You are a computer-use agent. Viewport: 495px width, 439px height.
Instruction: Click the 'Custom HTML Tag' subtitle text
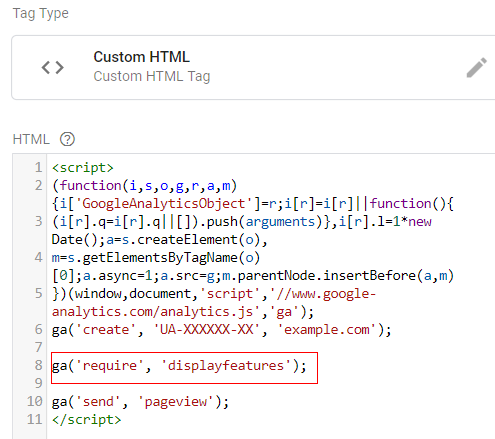(152, 76)
